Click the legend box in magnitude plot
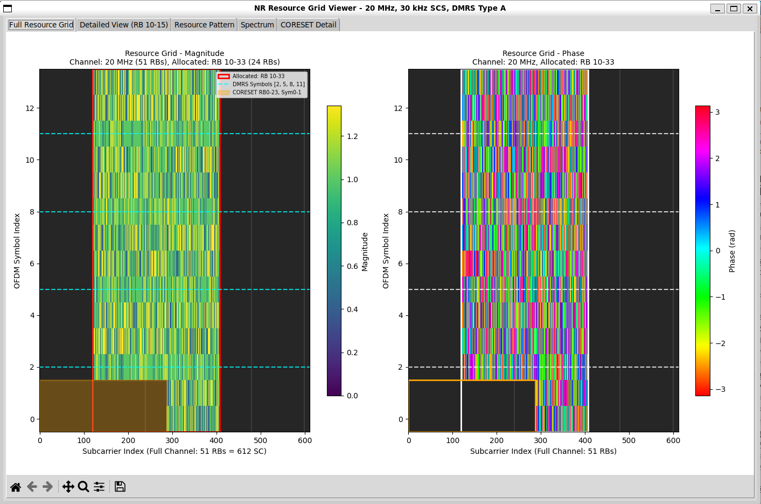Screen dimensions: 761x504 (x=262, y=84)
